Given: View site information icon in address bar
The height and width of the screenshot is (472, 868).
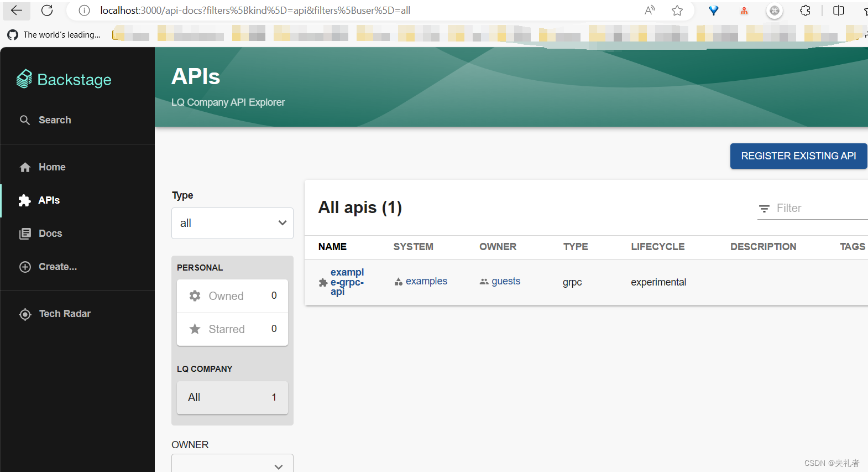Looking at the screenshot, I should click(x=84, y=11).
